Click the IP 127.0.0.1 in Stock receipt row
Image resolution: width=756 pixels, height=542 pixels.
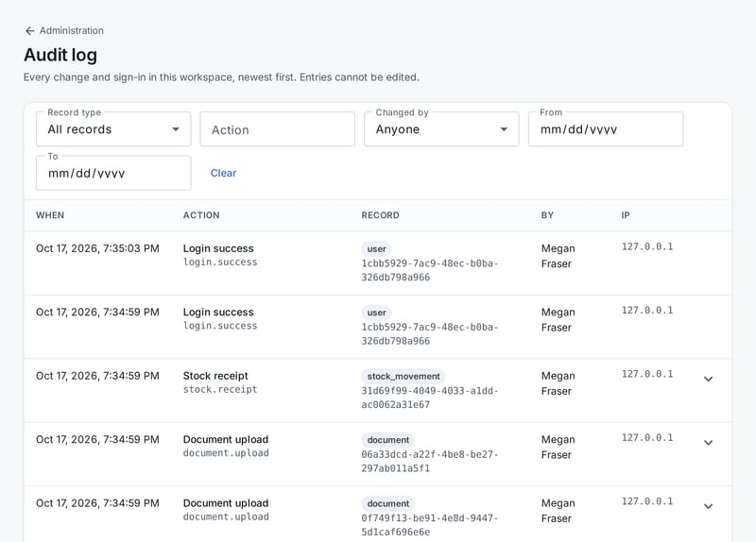pos(647,374)
